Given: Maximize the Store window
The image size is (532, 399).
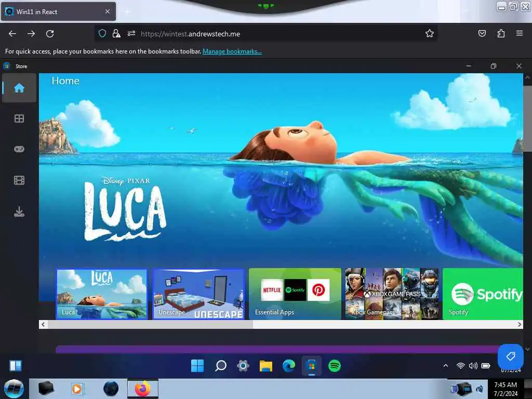Looking at the screenshot, I should (494, 66).
